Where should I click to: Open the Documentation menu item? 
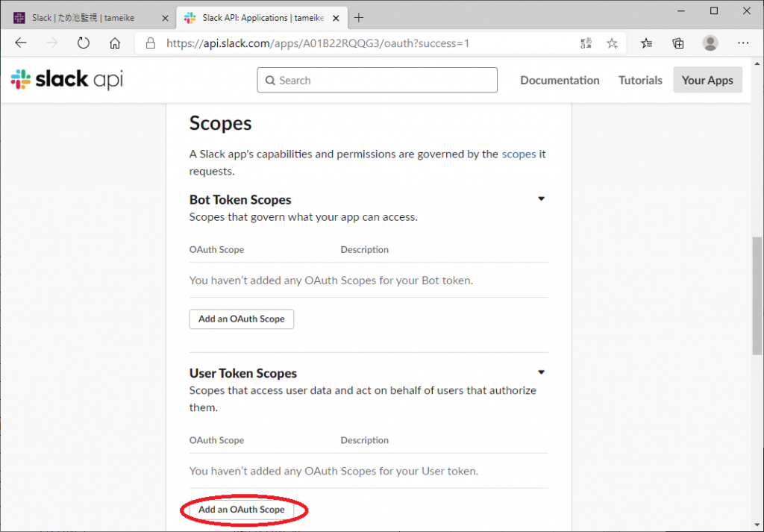point(560,81)
